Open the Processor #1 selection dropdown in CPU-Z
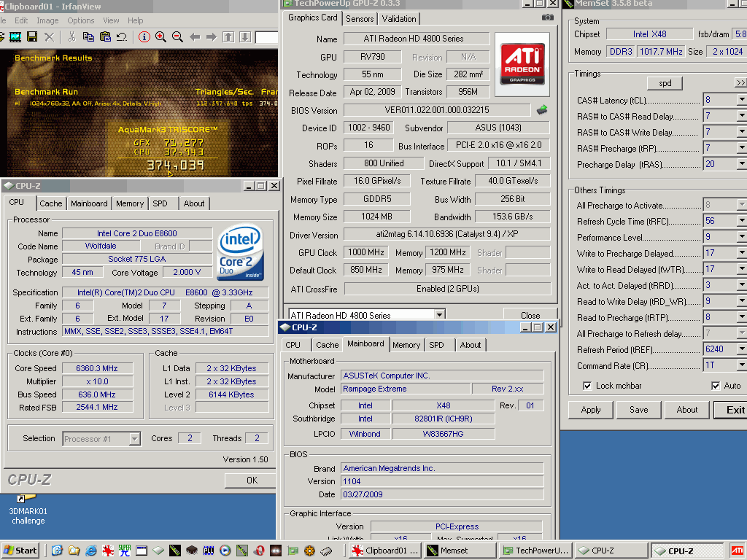 click(135, 438)
